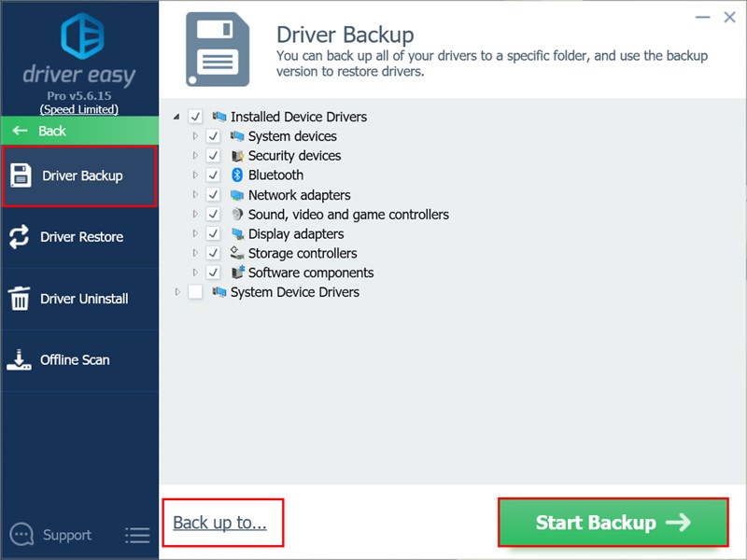This screenshot has width=747, height=560.
Task: Collapse the Installed Device Drivers node
Action: click(x=177, y=117)
